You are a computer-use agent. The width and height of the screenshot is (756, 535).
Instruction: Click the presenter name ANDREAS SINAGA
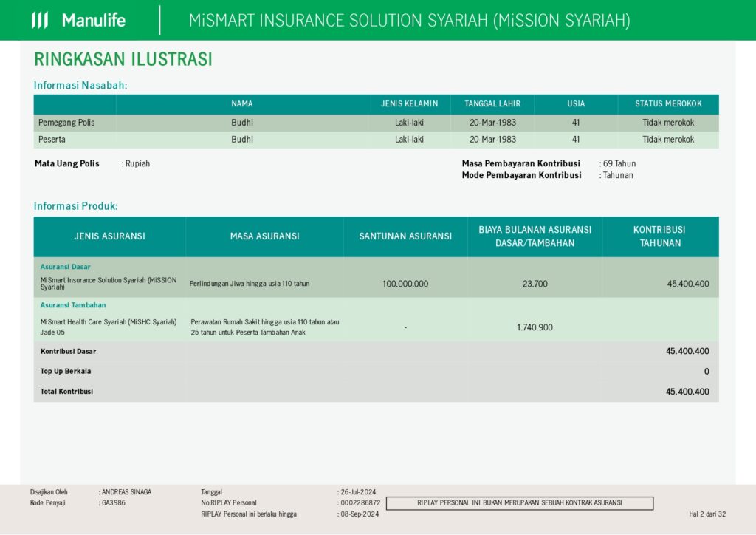pyautogui.click(x=126, y=492)
